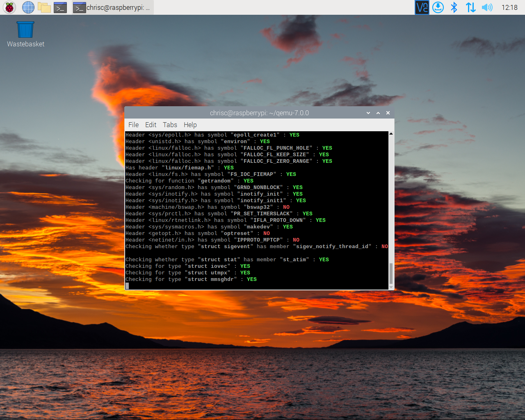Minimize the terminal with the down chevron
Image resolution: width=525 pixels, height=420 pixels.
(368, 113)
